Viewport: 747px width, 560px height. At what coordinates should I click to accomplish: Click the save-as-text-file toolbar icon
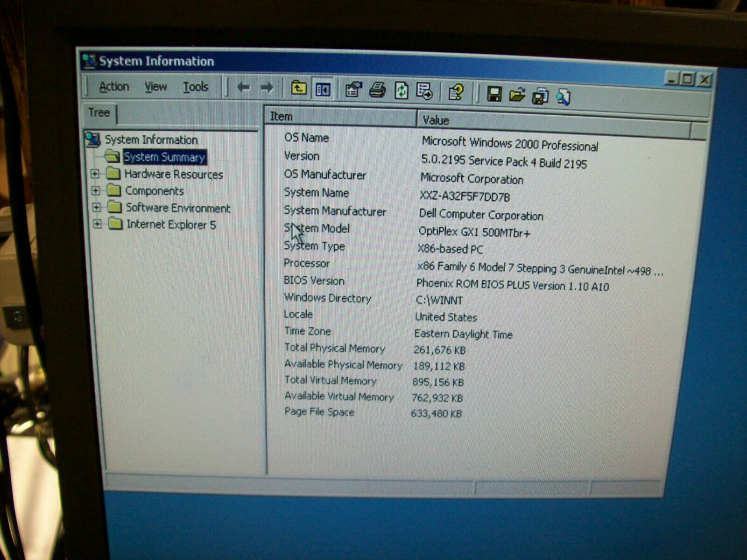(x=540, y=96)
